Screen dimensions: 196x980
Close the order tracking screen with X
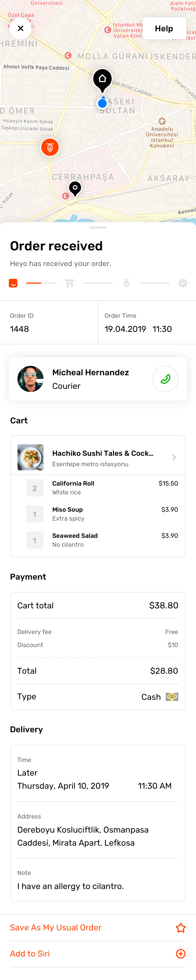click(21, 28)
